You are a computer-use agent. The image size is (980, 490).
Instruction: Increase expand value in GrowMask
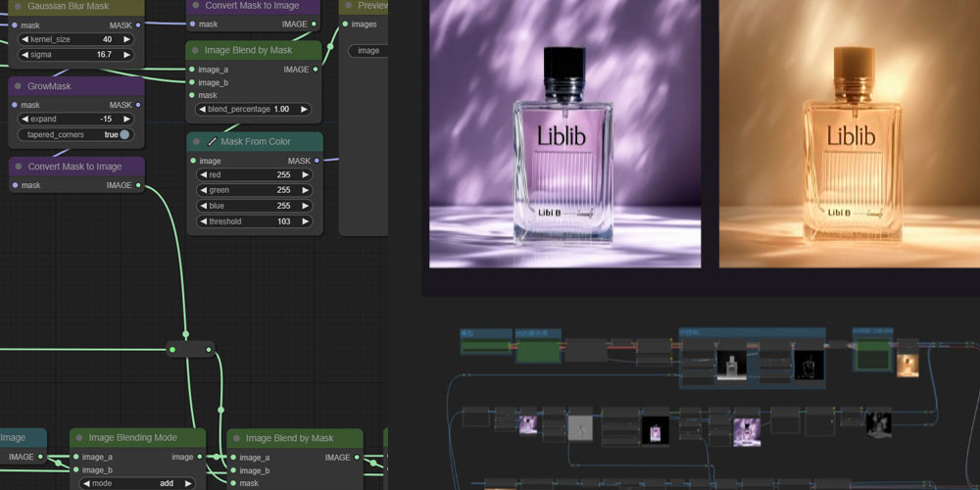(x=126, y=119)
